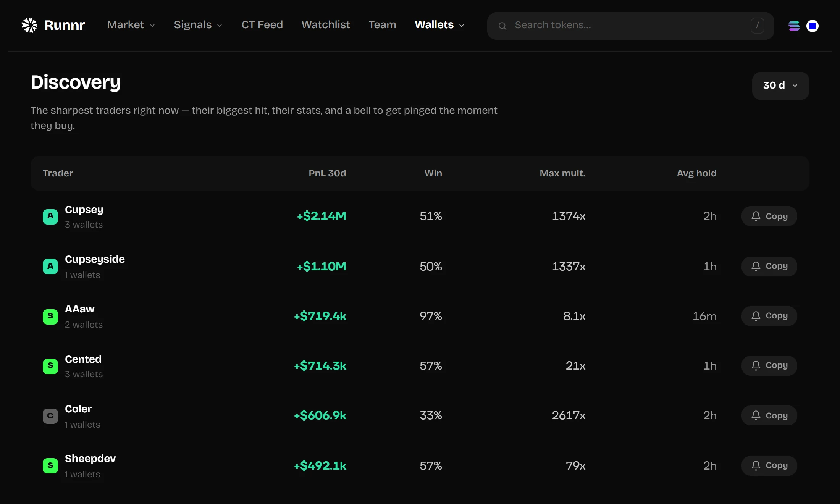840x504 pixels.
Task: Click Coler's C rank badge
Action: [x=50, y=416]
